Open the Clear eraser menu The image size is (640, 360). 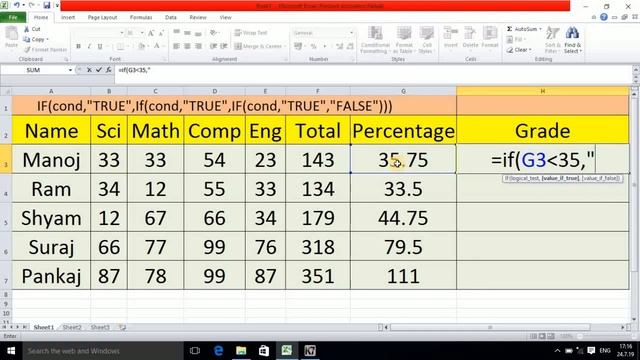(519, 50)
